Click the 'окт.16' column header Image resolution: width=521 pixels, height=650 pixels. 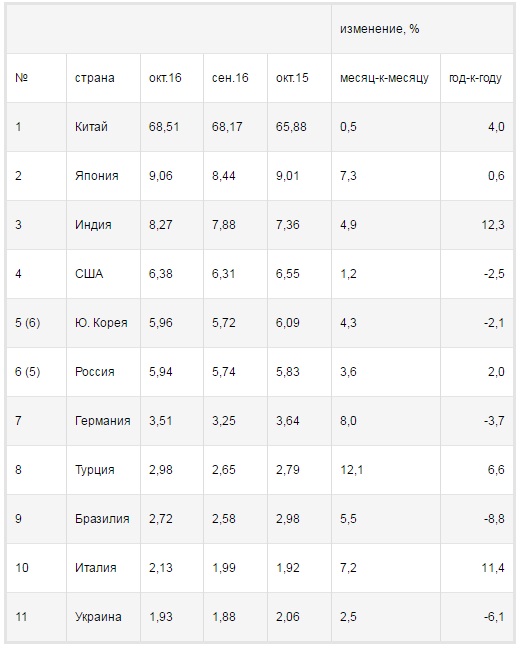coord(172,78)
